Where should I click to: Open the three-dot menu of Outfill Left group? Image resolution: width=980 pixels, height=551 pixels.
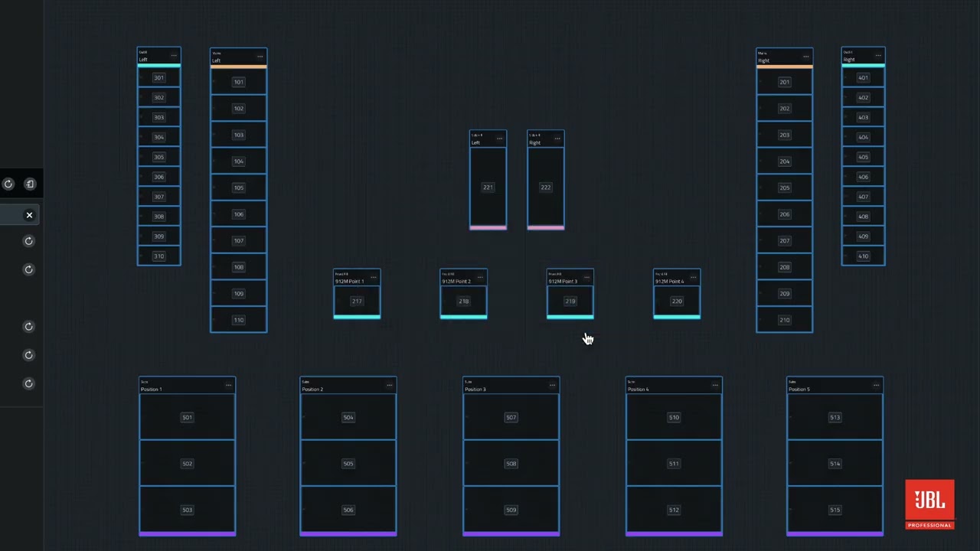(174, 56)
